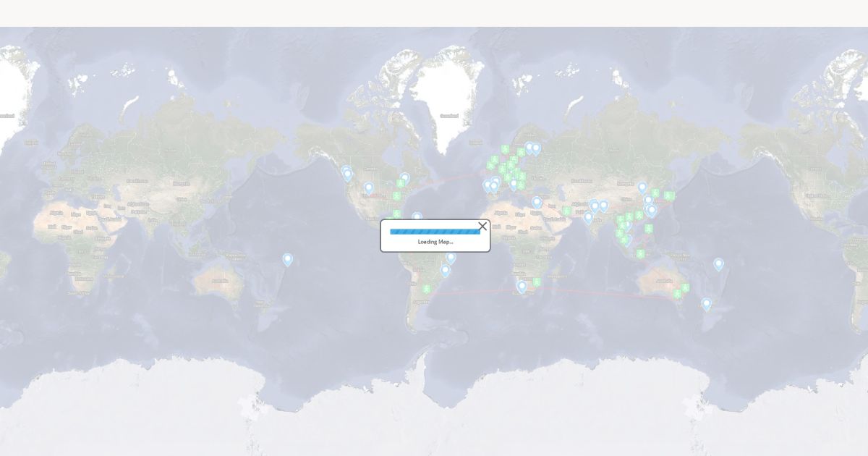The image size is (868, 456).
Task: Select the green marker over Borneo, Indonesia
Action: click(640, 254)
